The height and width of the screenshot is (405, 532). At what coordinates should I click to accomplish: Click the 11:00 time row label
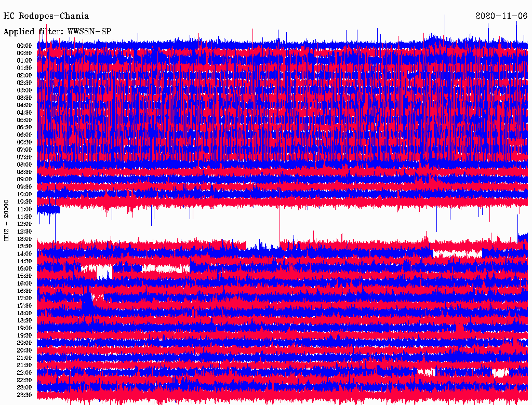pos(24,209)
